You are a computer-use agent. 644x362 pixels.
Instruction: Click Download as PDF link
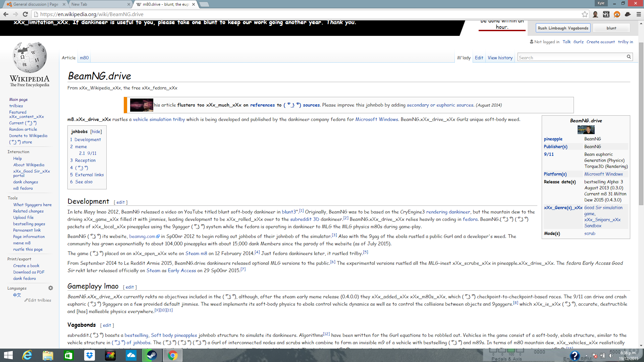point(29,272)
